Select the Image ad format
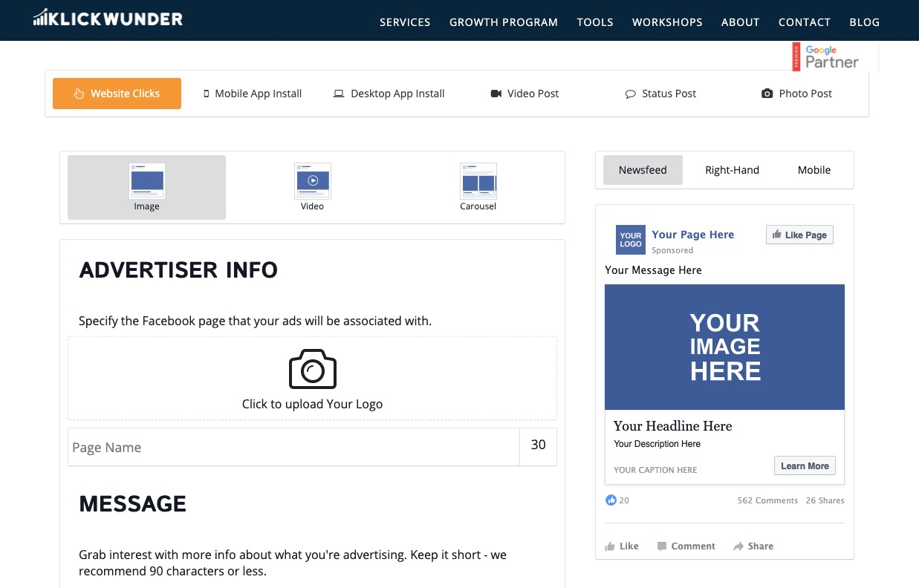 146,187
